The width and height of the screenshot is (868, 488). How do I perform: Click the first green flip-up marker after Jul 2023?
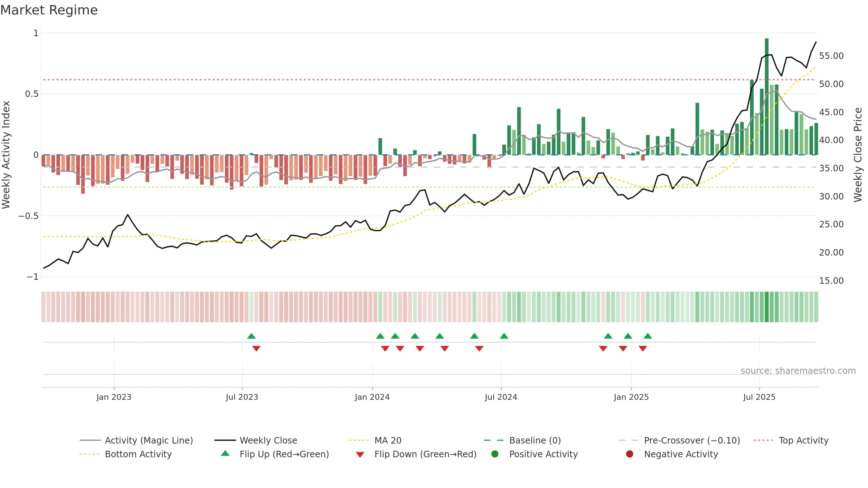[x=251, y=336]
